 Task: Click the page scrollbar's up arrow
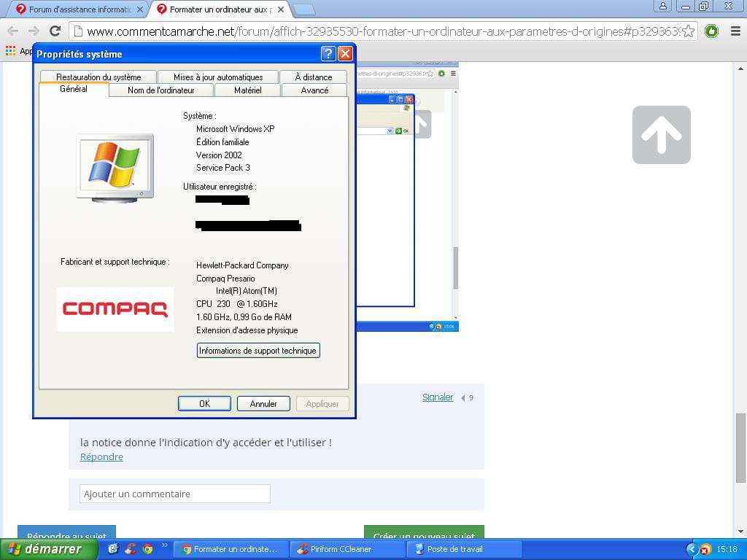click(x=741, y=69)
